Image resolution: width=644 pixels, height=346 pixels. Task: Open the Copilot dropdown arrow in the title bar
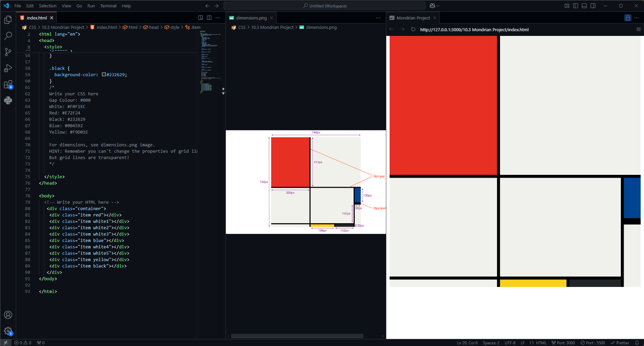click(x=437, y=5)
